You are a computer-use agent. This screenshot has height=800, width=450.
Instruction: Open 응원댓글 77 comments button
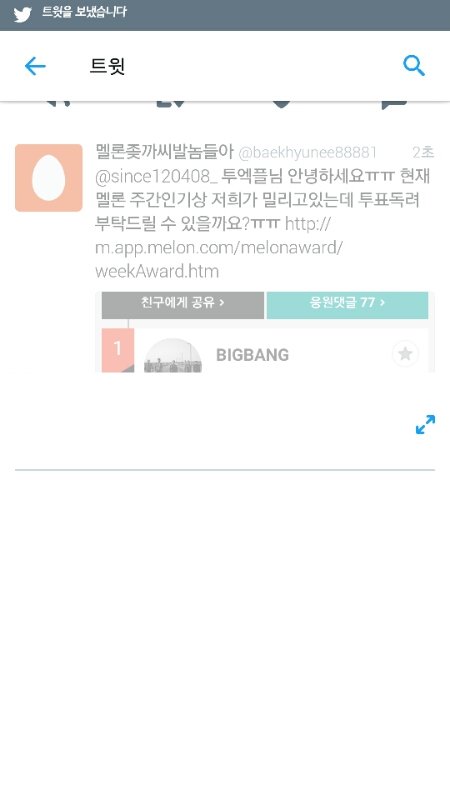[347, 305]
